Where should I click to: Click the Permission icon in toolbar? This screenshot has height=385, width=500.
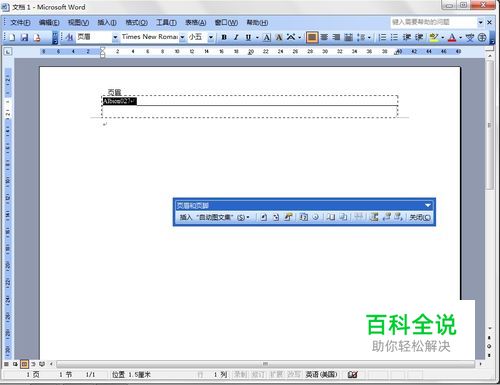click(x=37, y=37)
